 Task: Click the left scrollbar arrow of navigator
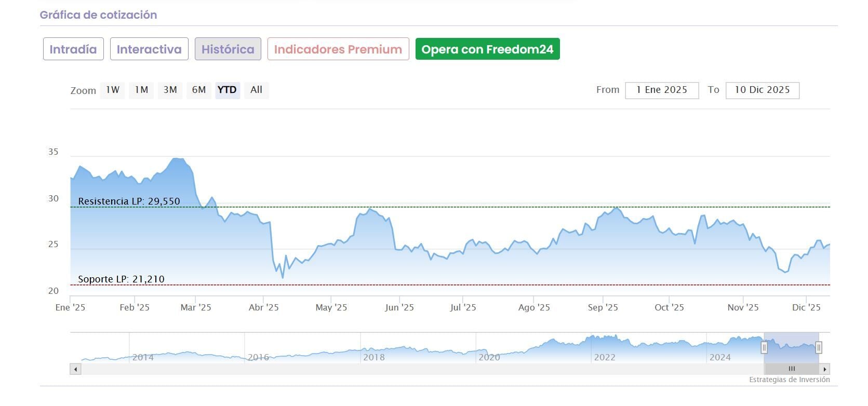click(76, 369)
